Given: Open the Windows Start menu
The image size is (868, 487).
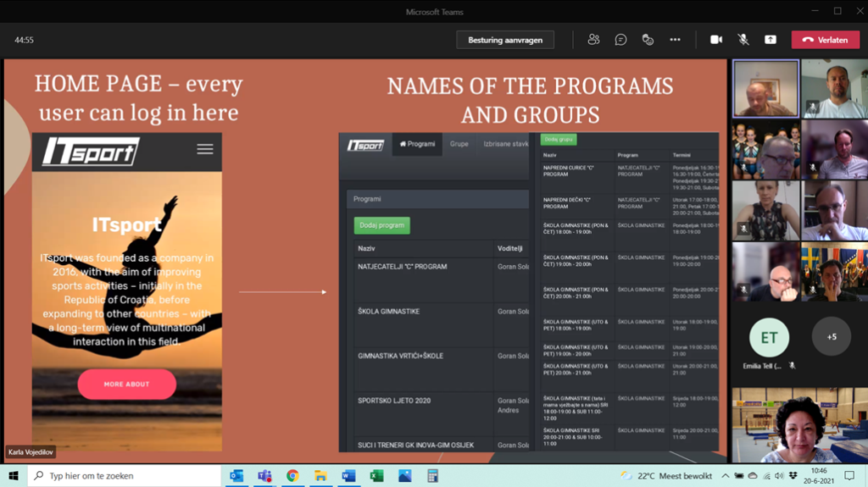Looking at the screenshot, I should (14, 475).
